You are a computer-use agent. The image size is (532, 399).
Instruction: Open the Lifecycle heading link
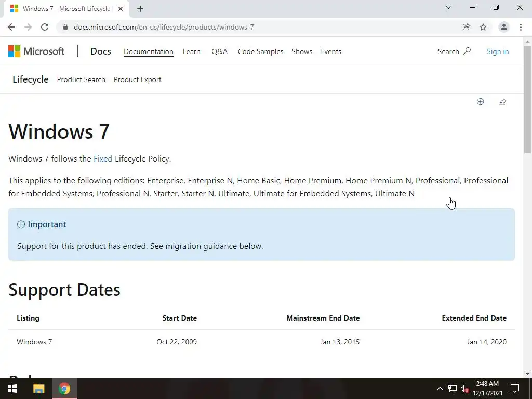click(31, 79)
